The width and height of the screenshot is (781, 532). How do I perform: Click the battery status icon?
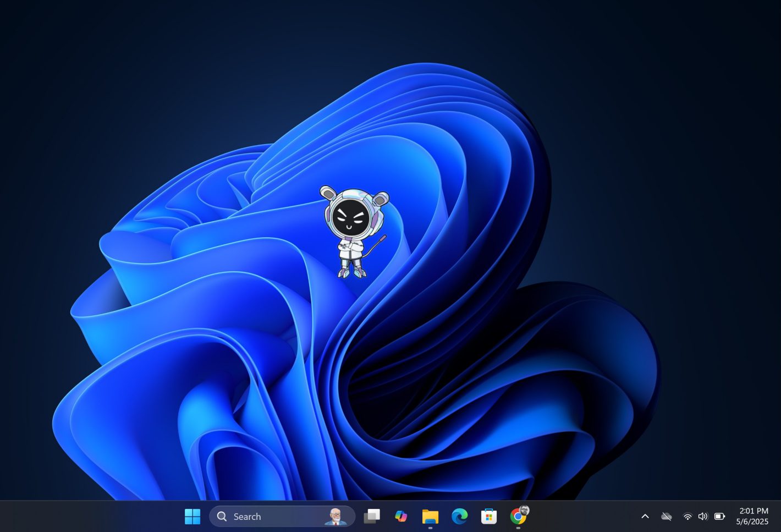pos(719,517)
